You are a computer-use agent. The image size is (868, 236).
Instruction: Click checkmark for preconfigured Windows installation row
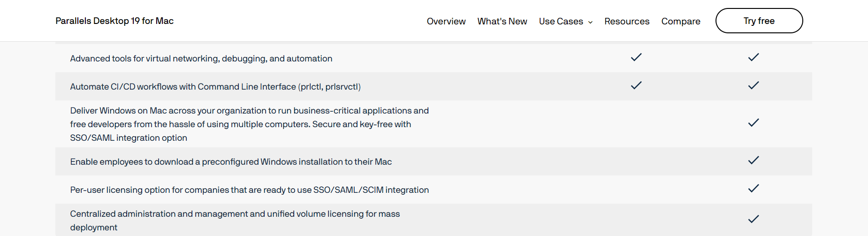(x=753, y=160)
